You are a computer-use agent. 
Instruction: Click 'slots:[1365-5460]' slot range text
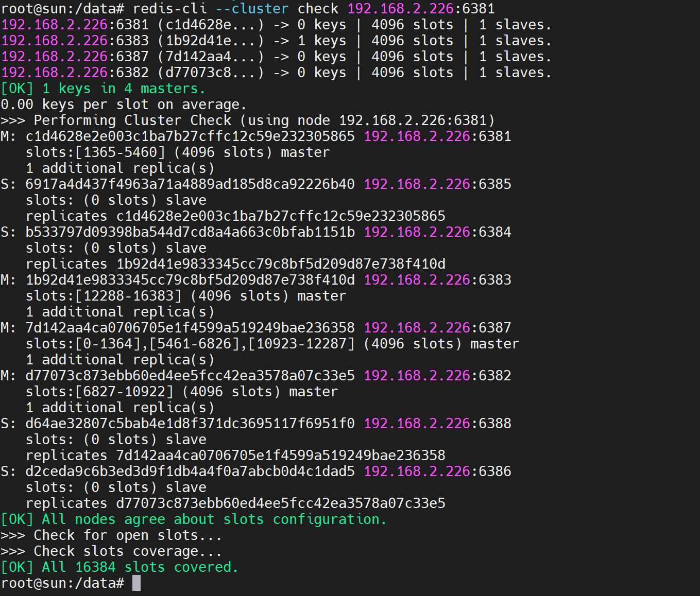[95, 152]
